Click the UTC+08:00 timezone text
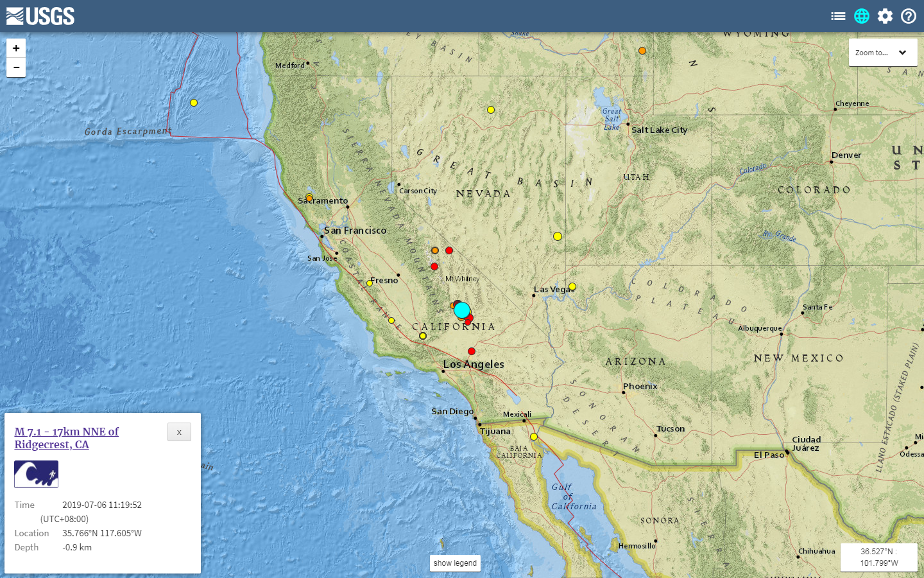 [x=64, y=519]
